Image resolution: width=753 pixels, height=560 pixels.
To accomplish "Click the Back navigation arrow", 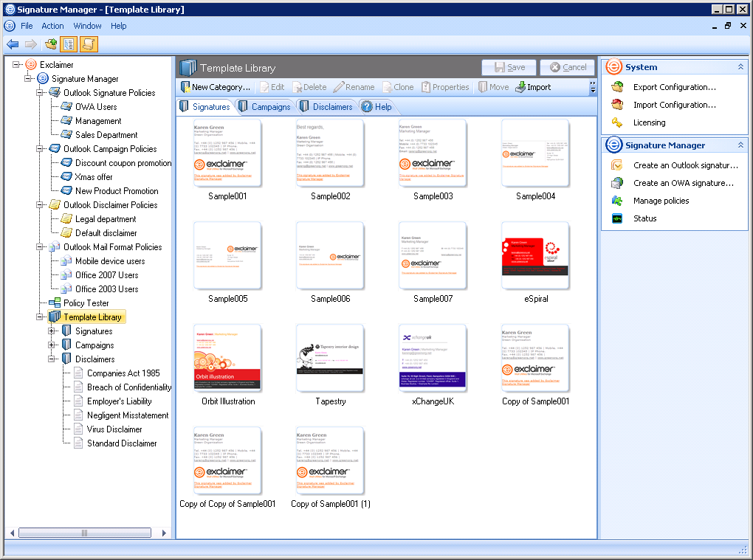I will [13, 44].
